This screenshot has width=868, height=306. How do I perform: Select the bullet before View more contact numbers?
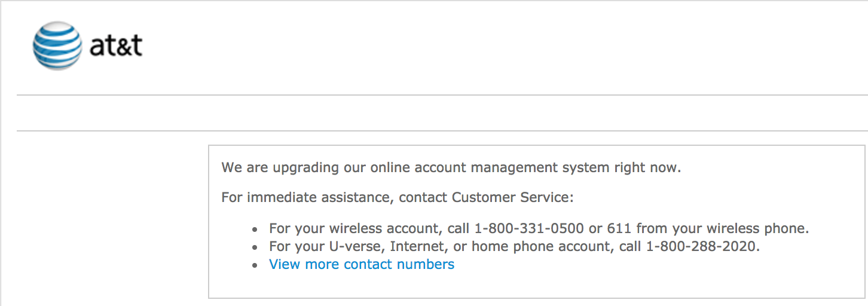(256, 265)
